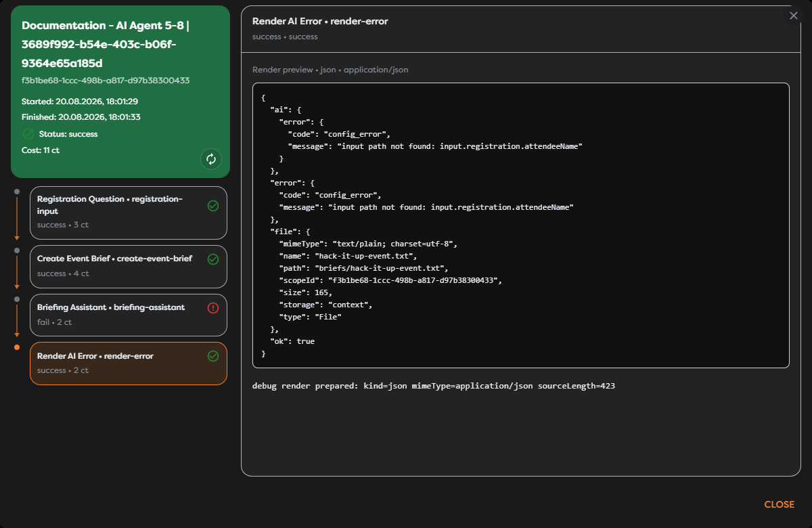Click success • 2 ct under Render AI Error
Screen dimensions: 812x528
[63, 370]
